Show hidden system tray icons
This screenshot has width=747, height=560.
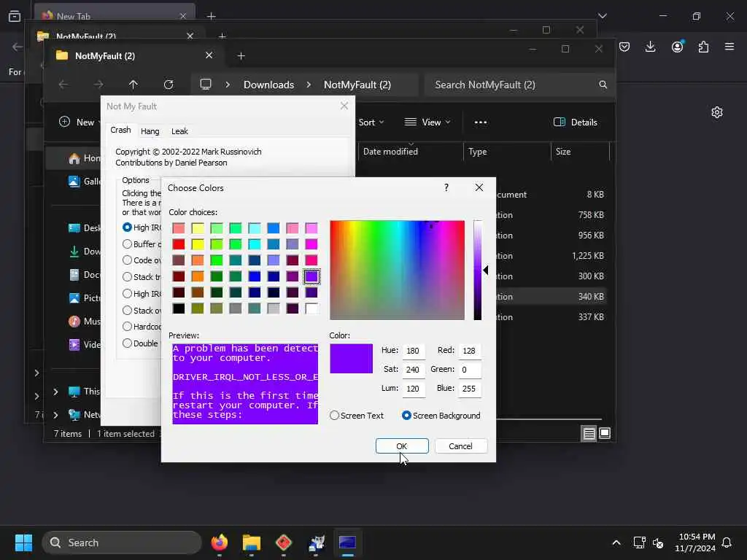(x=616, y=542)
